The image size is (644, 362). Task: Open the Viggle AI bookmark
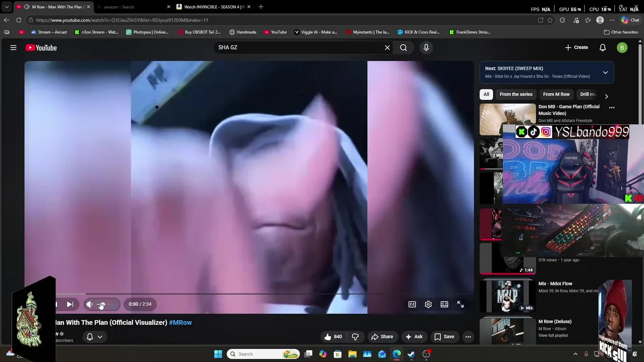[x=315, y=32]
